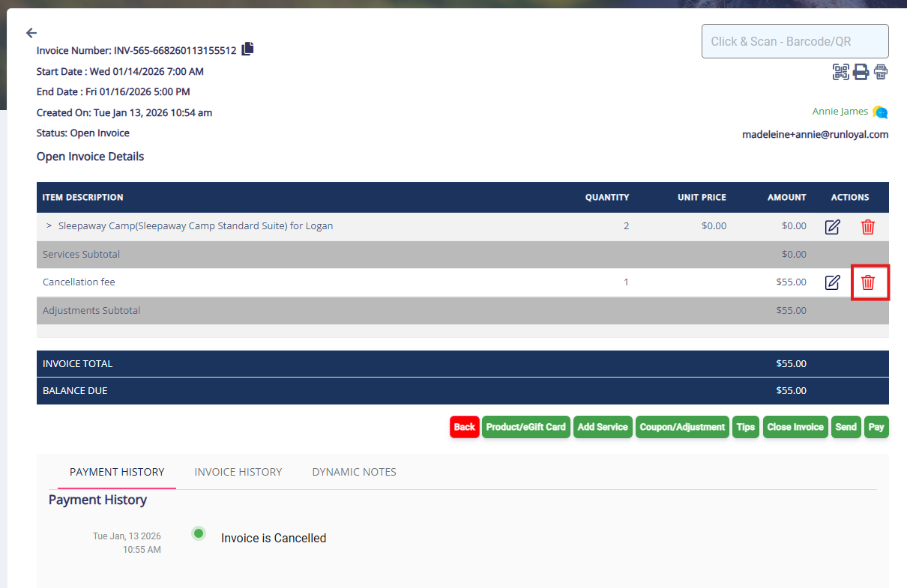This screenshot has width=907, height=588.
Task: Click the Send button
Action: tap(846, 427)
